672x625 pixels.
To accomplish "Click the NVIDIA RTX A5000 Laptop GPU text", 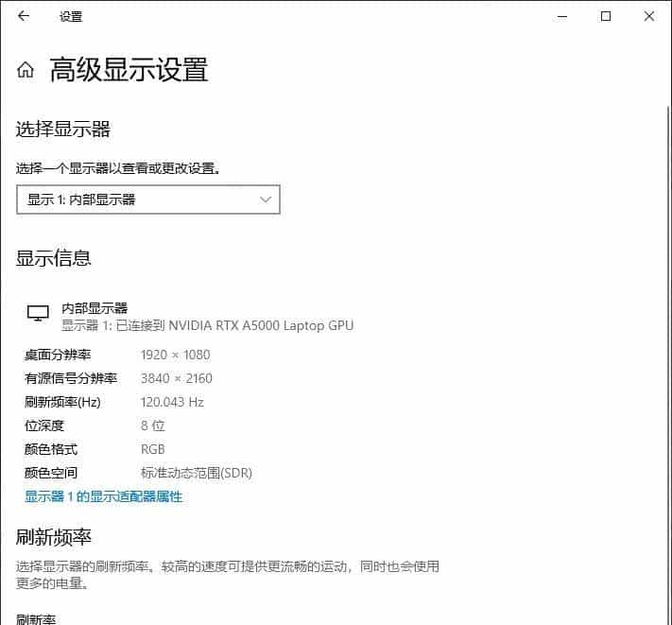I will [x=261, y=326].
